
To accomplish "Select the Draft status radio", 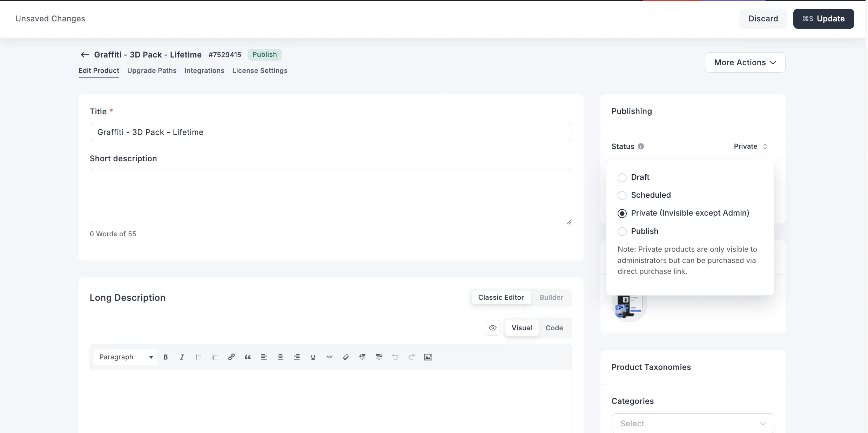I will coord(622,178).
